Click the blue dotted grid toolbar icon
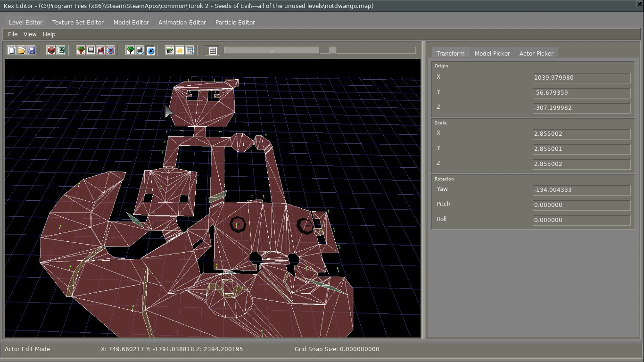This screenshot has width=644, height=362. [x=190, y=50]
